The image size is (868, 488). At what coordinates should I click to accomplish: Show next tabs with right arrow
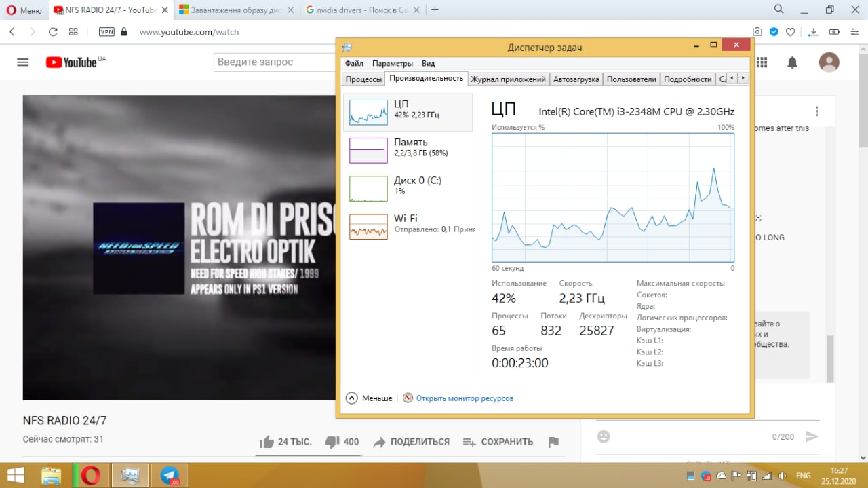[743, 79]
